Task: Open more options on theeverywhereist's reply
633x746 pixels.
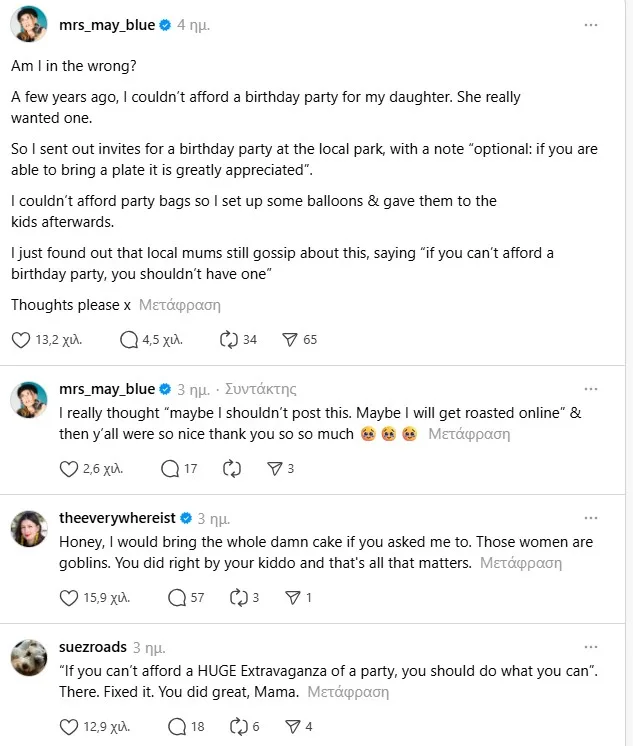Action: (x=591, y=518)
